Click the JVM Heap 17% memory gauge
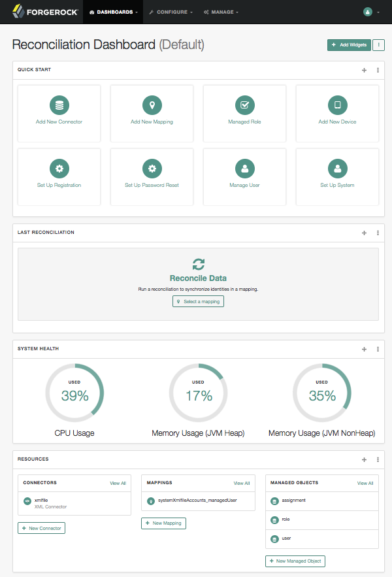Screen dimensions: 392x577 (199, 393)
